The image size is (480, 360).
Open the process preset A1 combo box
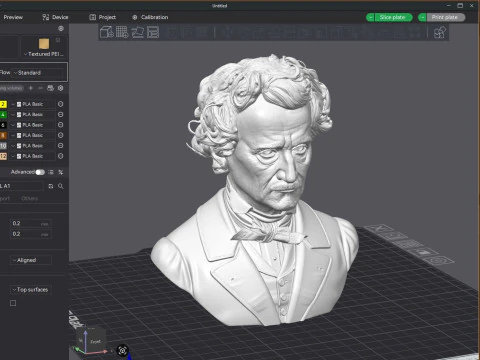(x=21, y=186)
